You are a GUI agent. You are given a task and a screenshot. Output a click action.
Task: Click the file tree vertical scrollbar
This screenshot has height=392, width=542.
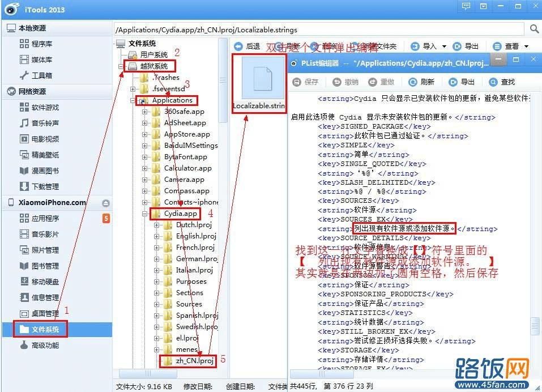click(223, 80)
